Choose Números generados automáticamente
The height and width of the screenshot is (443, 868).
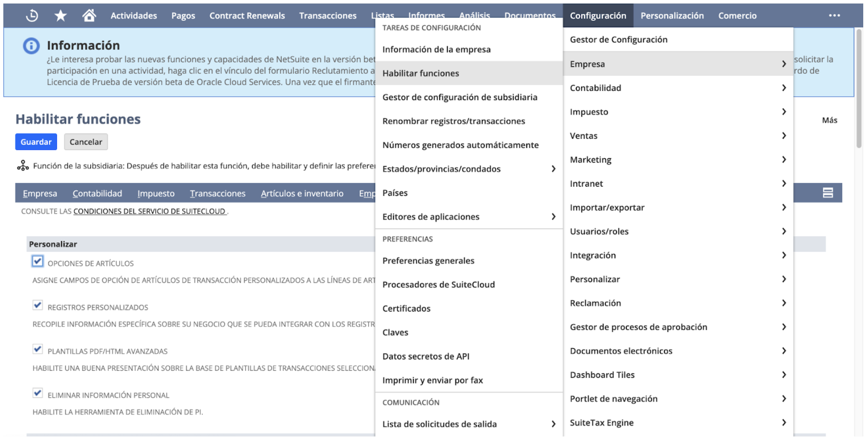[x=469, y=145]
